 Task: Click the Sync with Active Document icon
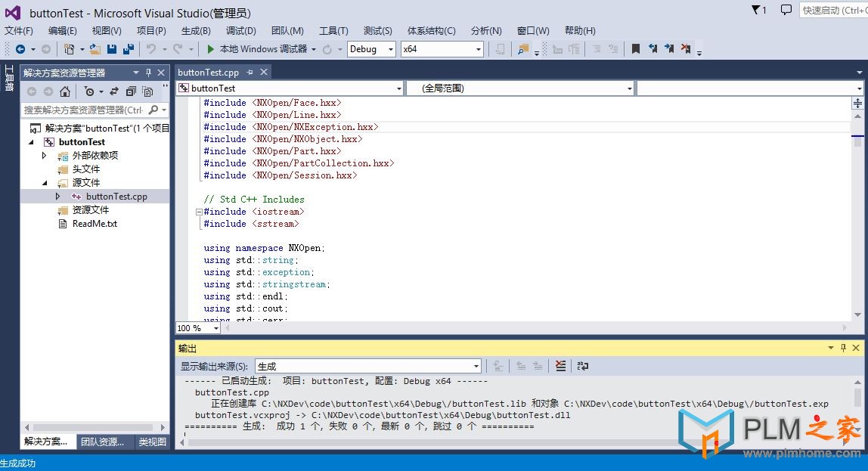[114, 91]
